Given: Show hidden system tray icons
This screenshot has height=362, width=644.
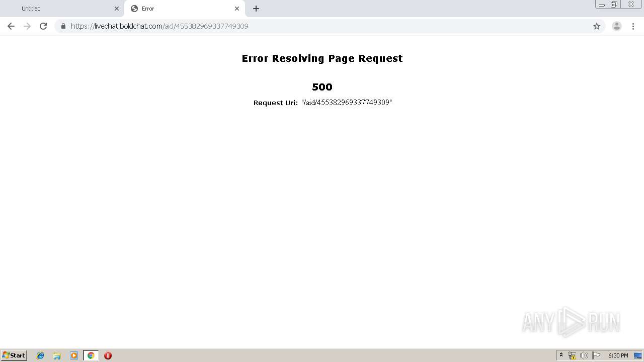Looking at the screenshot, I should (561, 355).
